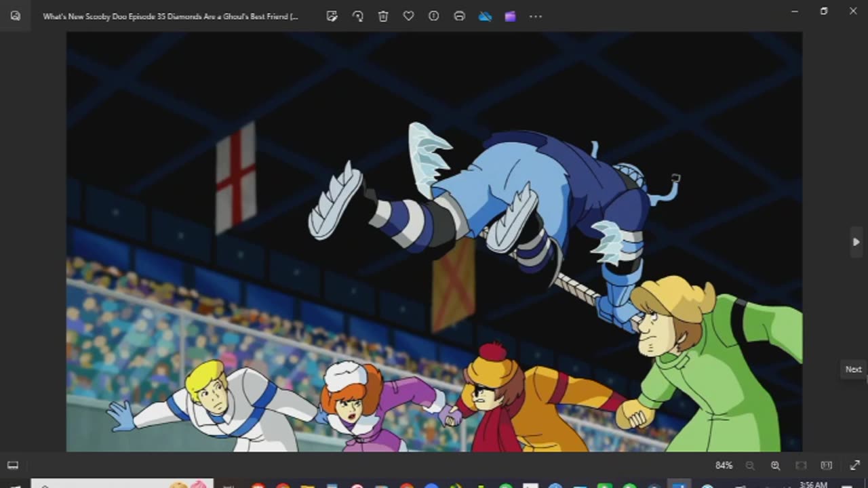Click the displayed Scooby Doo cartoon image
868x488 pixels.
pos(434,241)
